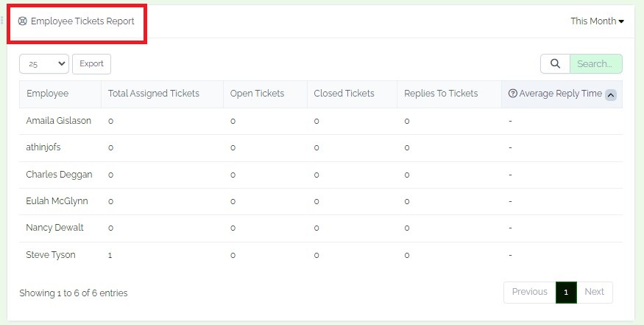Image resolution: width=644 pixels, height=325 pixels.
Task: Toggle the Average Reply Time sort arrow
Action: [611, 95]
